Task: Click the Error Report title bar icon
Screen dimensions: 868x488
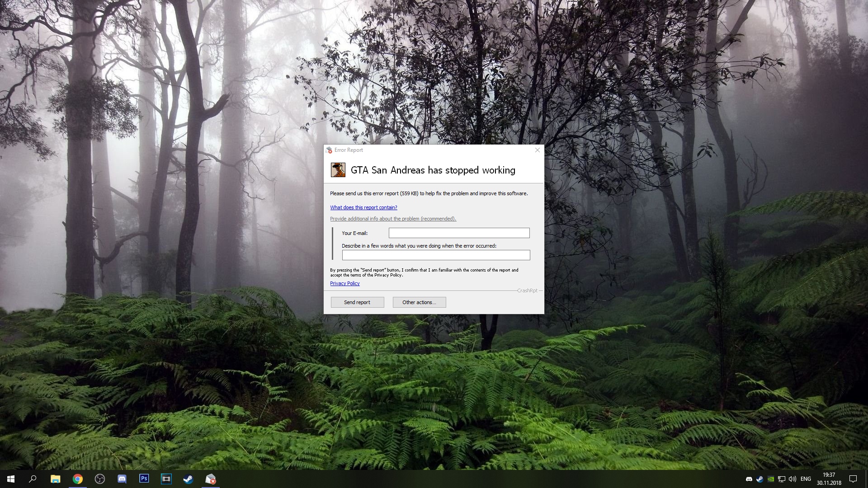Action: pos(329,150)
